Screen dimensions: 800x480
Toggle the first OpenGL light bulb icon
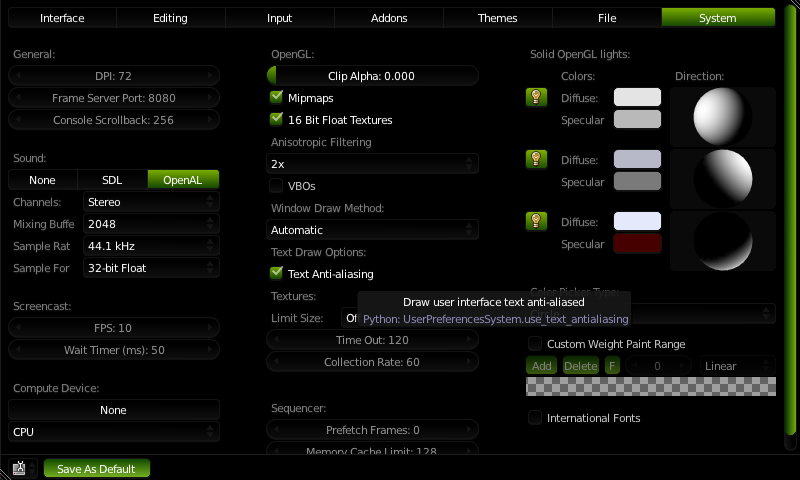pyautogui.click(x=536, y=97)
